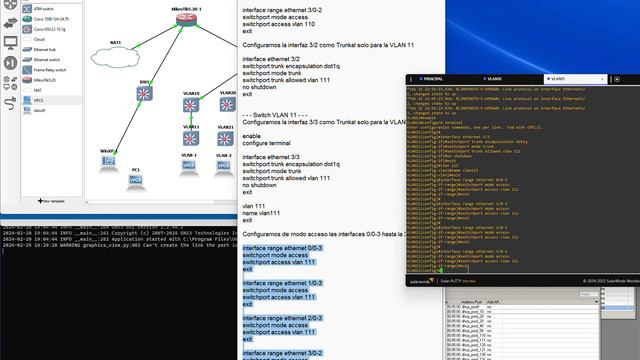Screen dimensions: 640x360
Task: Click the VLAN-2 VPCS node in topology
Action: tap(224, 167)
